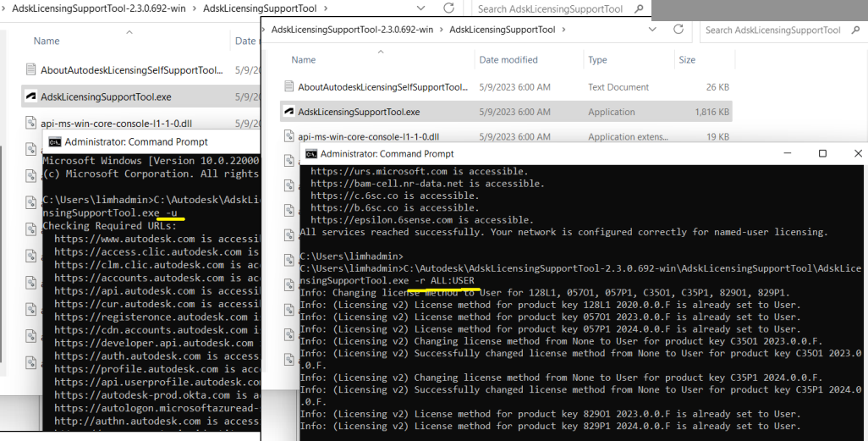This screenshot has height=441, width=868.
Task: Click the Application type cell for AdskLicensingSupportTool.exe
Action: (x=611, y=112)
